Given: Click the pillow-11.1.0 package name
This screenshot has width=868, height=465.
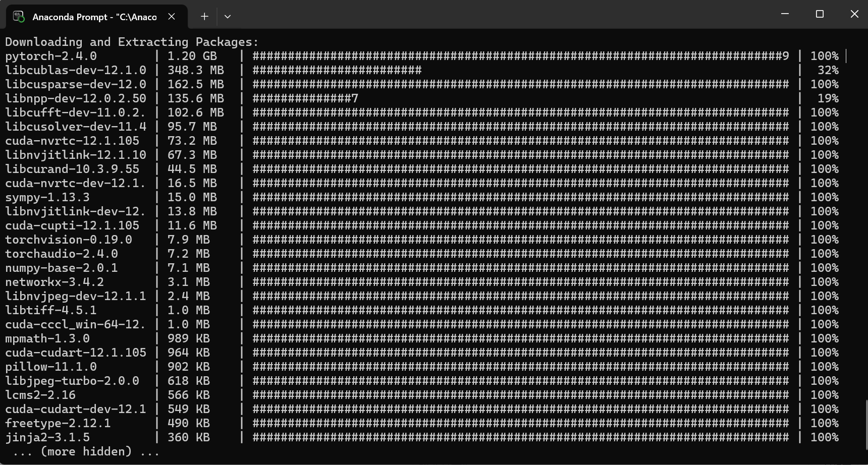Looking at the screenshot, I should (51, 367).
